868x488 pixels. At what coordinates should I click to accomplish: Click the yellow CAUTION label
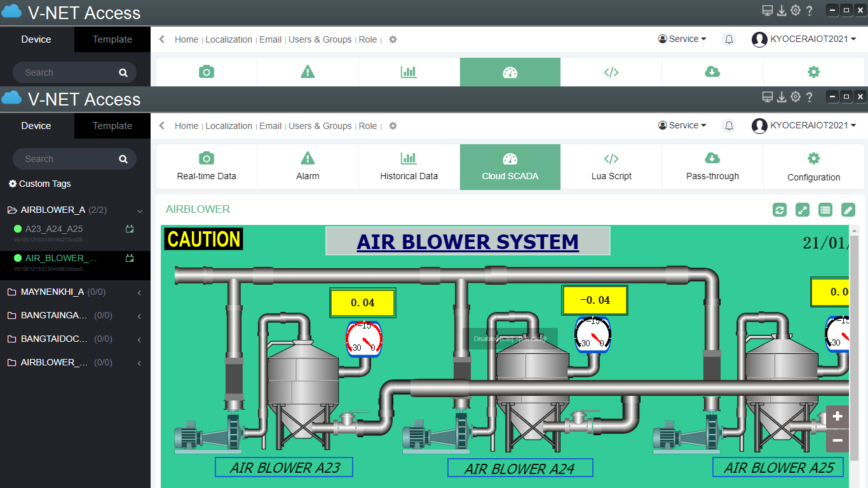click(203, 240)
